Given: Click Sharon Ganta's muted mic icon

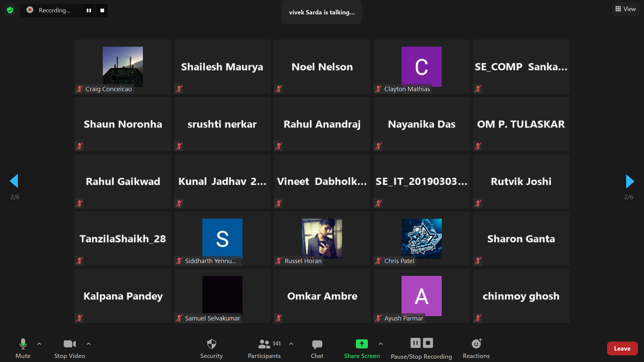Looking at the screenshot, I should [x=478, y=261].
